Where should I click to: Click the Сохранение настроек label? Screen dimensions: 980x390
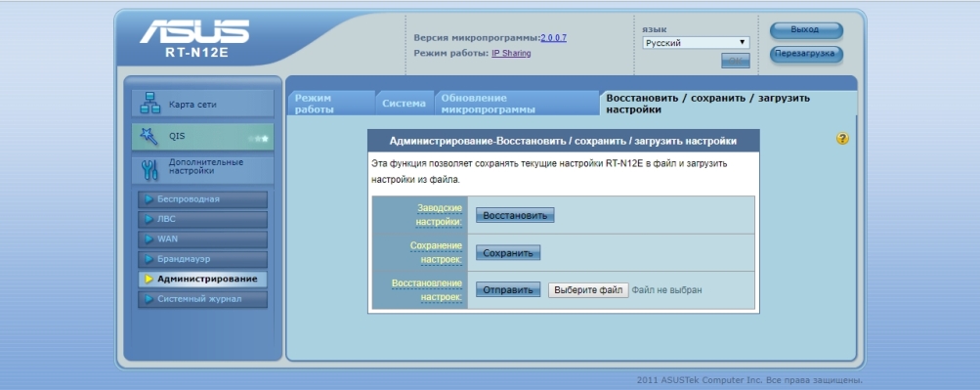pyautogui.click(x=436, y=252)
